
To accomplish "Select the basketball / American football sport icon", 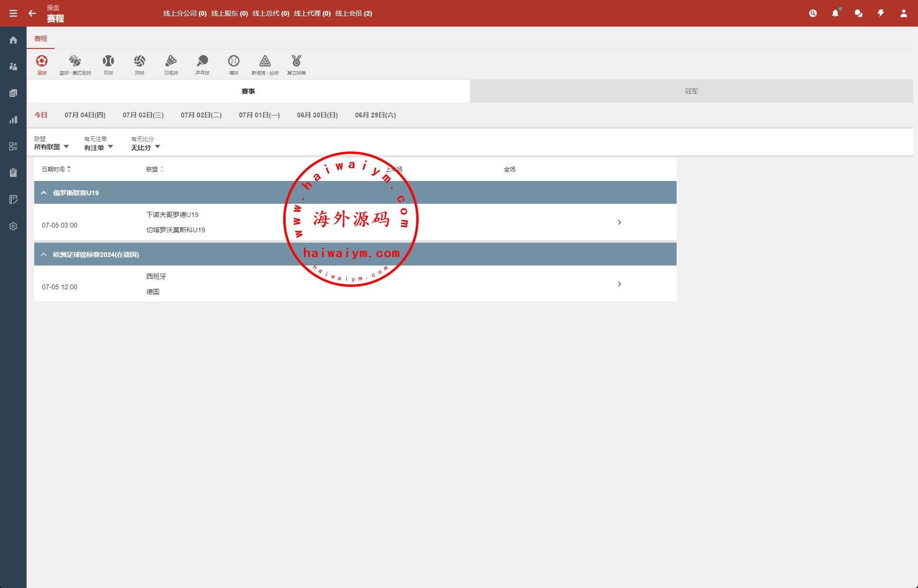I will tap(75, 65).
